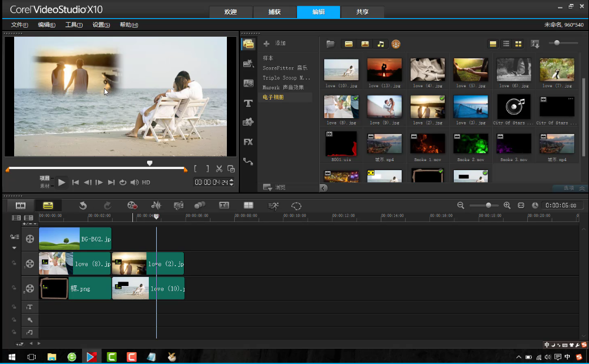Click the sort media A-Z icon
The height and width of the screenshot is (364, 589).
535,44
